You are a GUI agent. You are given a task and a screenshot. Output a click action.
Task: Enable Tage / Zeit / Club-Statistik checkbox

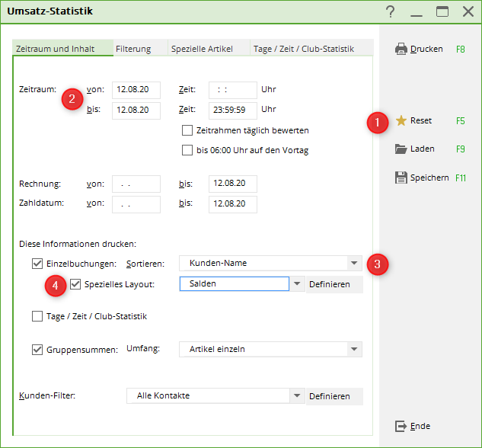[x=37, y=316]
